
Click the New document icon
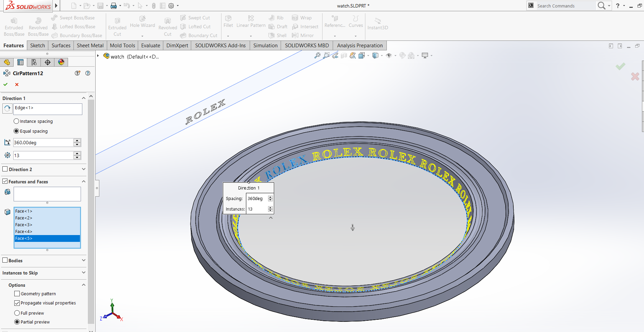[x=74, y=6]
